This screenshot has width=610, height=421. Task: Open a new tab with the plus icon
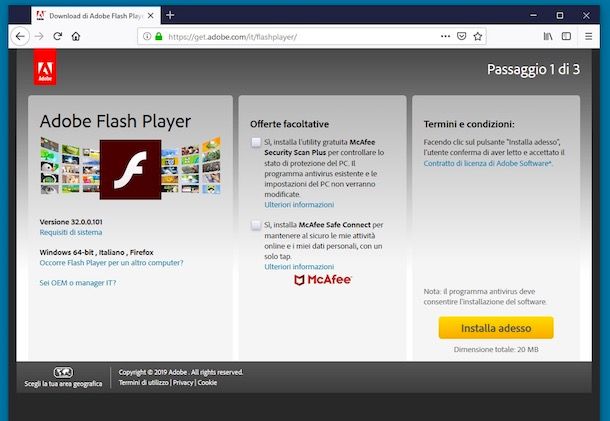point(170,15)
